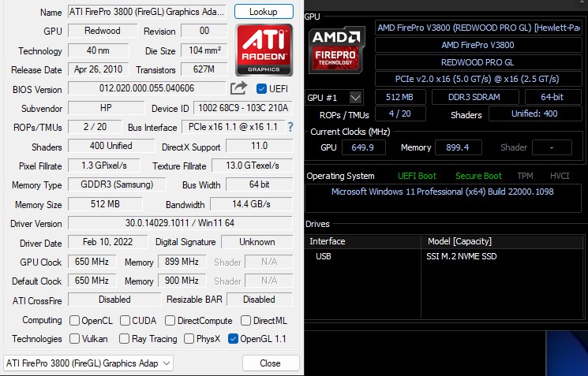
Task: Click the Secure Boot status label
Action: [x=478, y=176]
